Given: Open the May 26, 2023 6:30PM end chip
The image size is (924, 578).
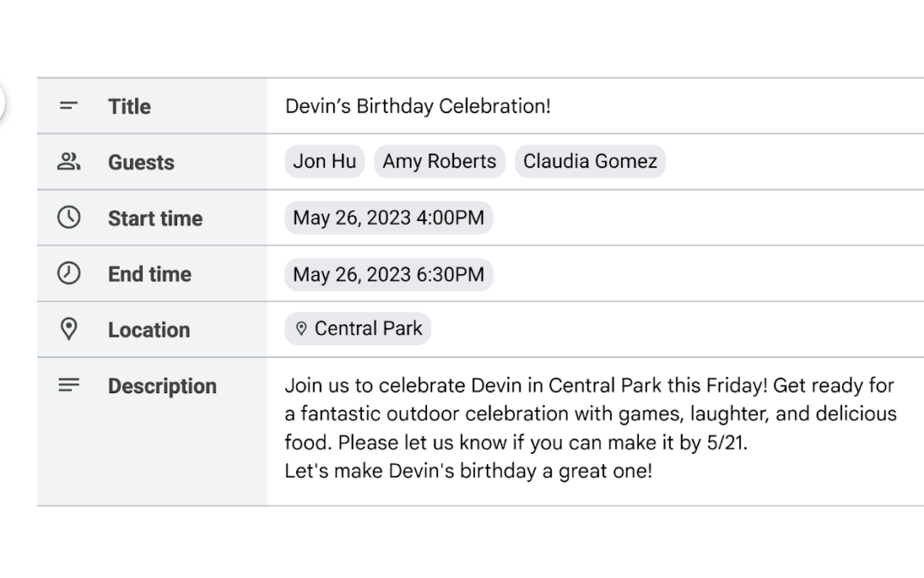Looking at the screenshot, I should pos(389,274).
